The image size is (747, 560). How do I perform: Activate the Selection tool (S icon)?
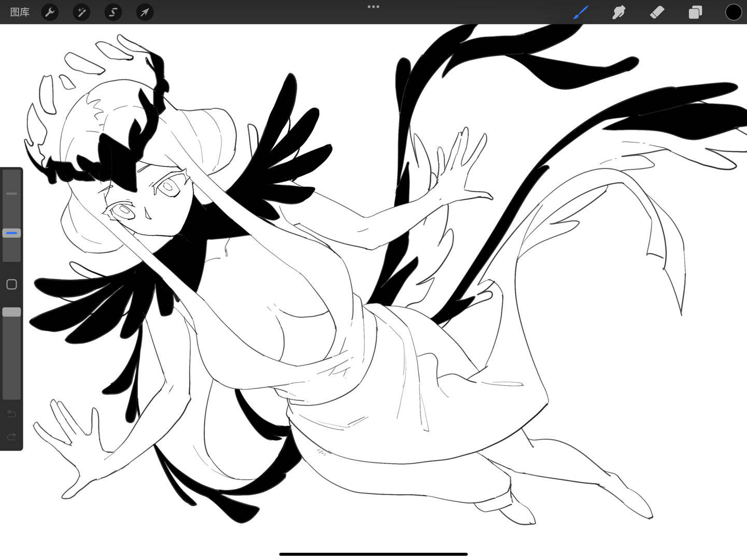tap(113, 12)
